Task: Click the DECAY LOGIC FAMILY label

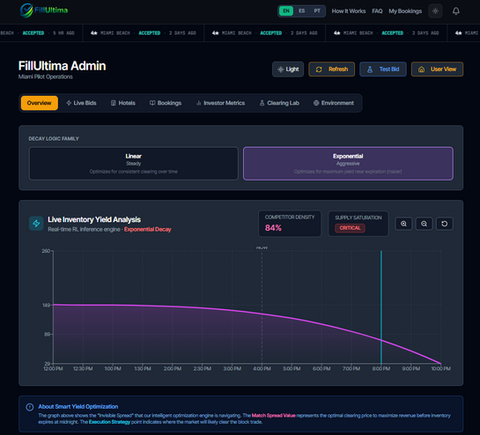Action: (54, 139)
